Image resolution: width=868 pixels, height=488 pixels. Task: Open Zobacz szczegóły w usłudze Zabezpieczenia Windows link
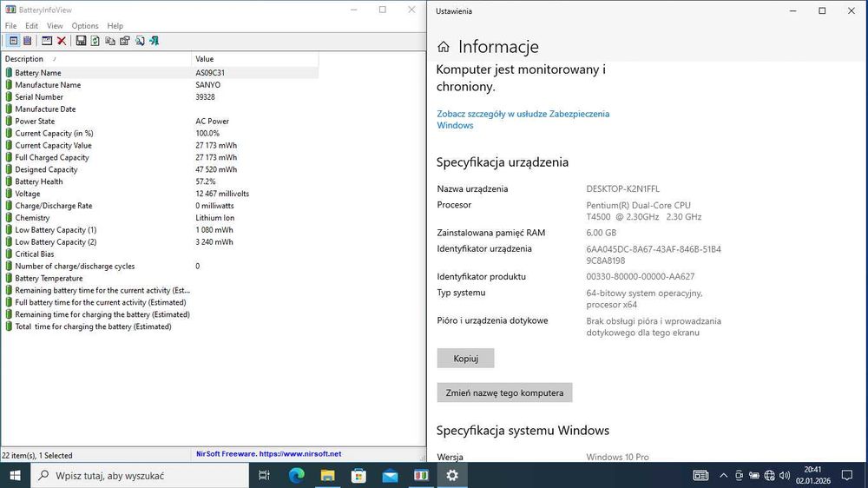tap(523, 120)
